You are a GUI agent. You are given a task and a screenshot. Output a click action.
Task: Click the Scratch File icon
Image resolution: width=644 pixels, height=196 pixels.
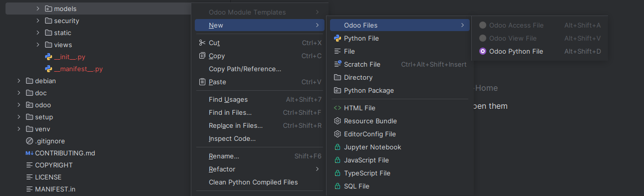338,64
